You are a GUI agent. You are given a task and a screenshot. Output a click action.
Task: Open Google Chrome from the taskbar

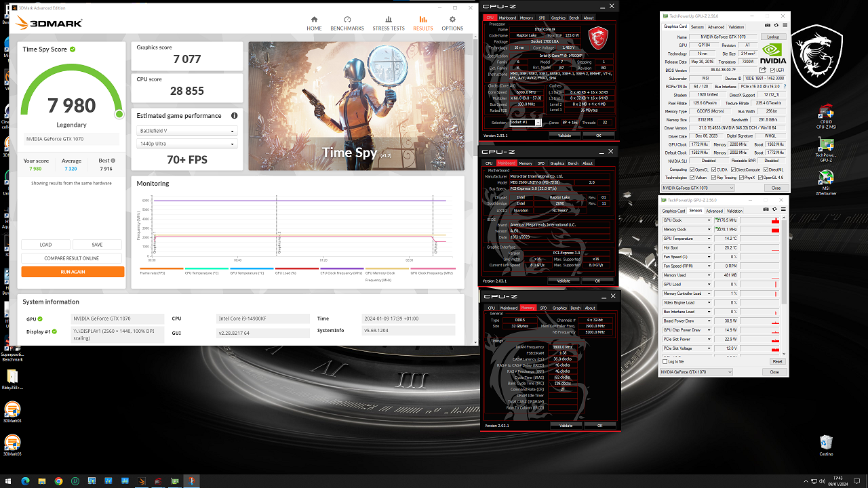coord(58,481)
